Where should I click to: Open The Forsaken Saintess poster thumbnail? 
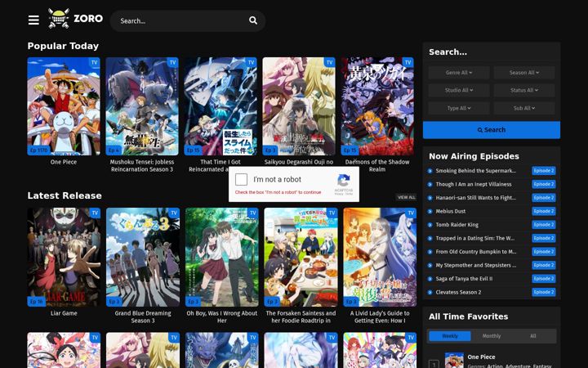pyautogui.click(x=301, y=258)
